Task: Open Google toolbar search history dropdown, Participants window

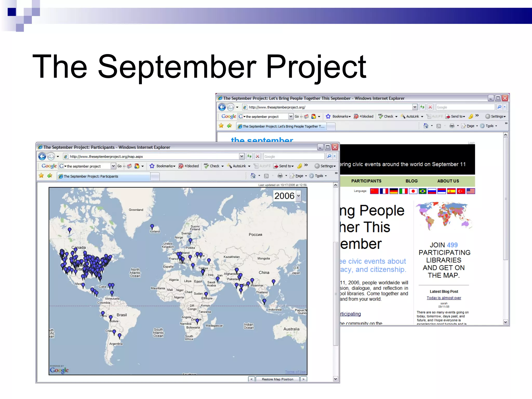Action: coord(113,166)
